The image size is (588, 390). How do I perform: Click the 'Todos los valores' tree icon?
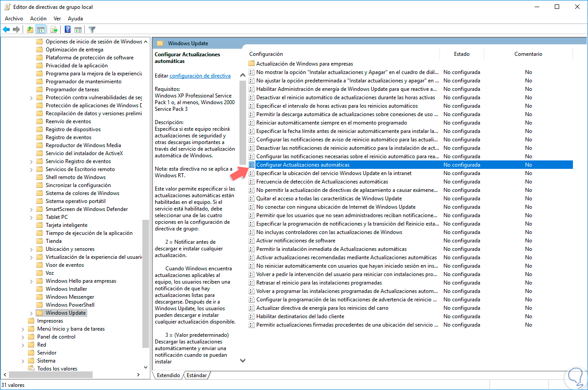[31, 369]
